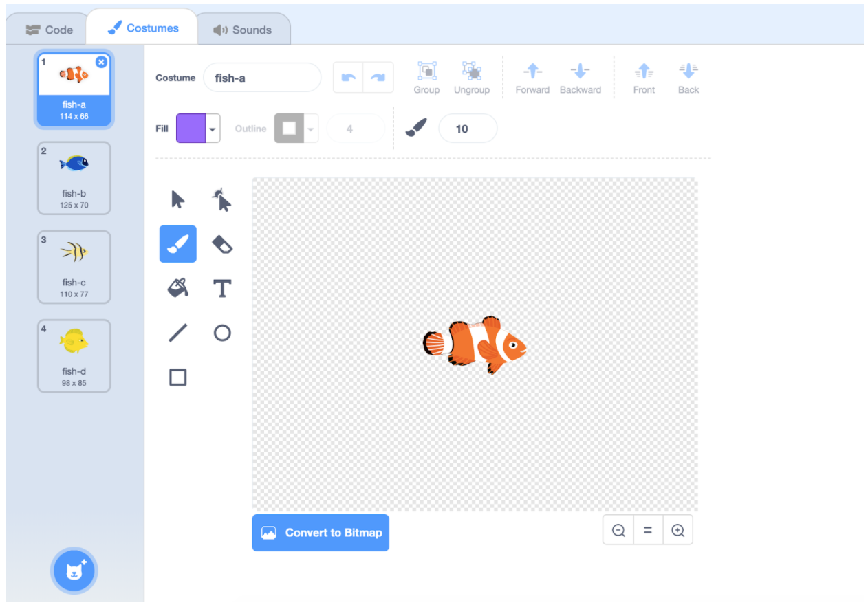Open the Outline color dropdown arrow

pyautogui.click(x=311, y=129)
